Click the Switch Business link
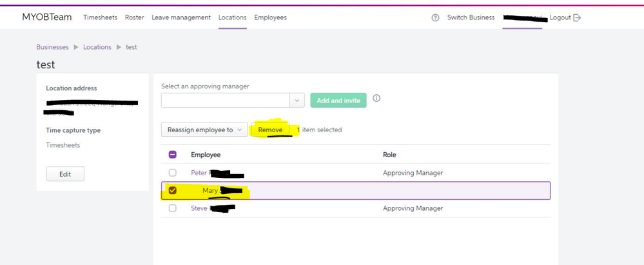The width and height of the screenshot is (644, 265). coord(471,17)
